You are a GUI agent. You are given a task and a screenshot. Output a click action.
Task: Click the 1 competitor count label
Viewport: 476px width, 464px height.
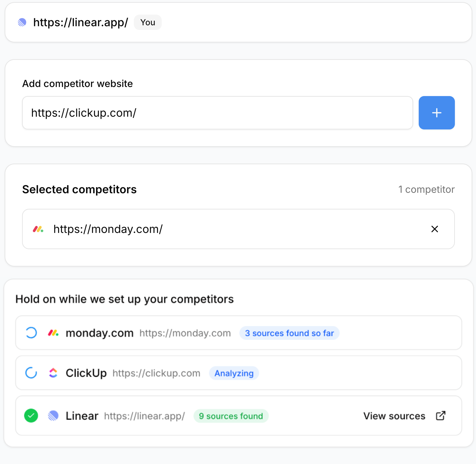[x=426, y=189]
